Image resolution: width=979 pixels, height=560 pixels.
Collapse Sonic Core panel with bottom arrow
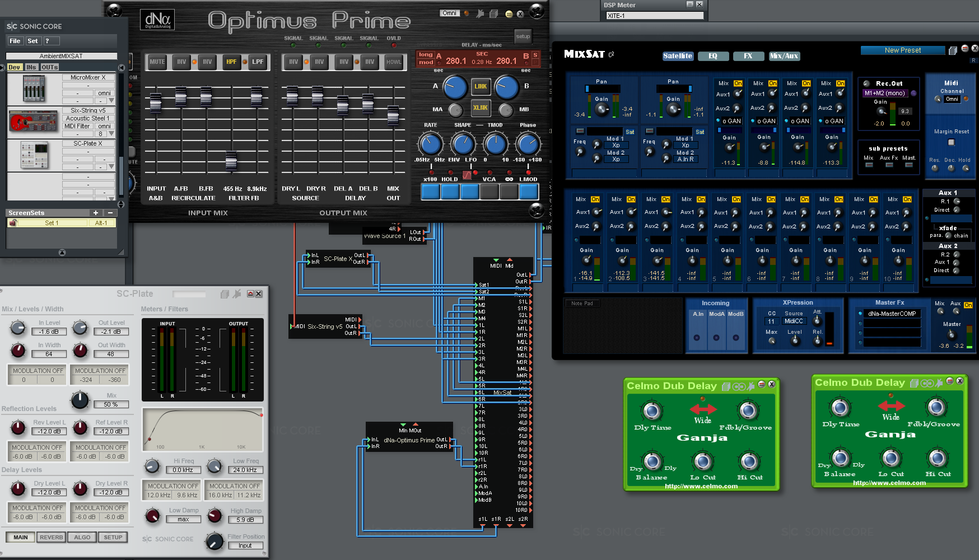point(62,253)
